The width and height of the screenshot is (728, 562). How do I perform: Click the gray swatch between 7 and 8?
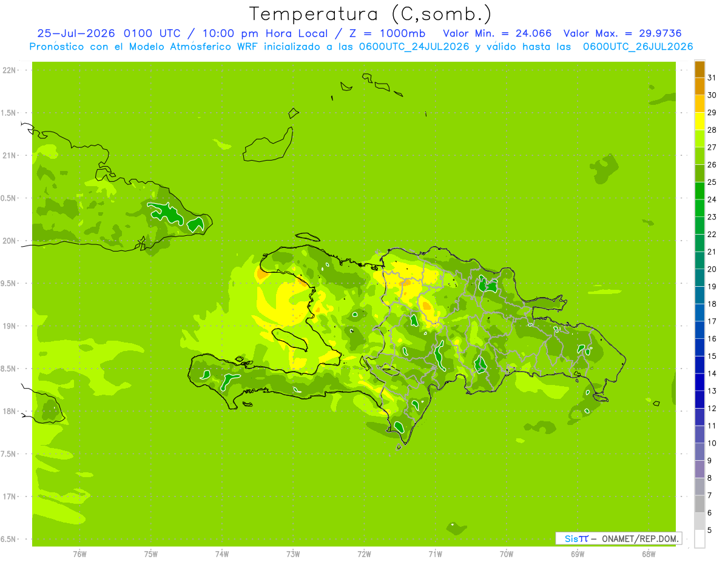(699, 487)
